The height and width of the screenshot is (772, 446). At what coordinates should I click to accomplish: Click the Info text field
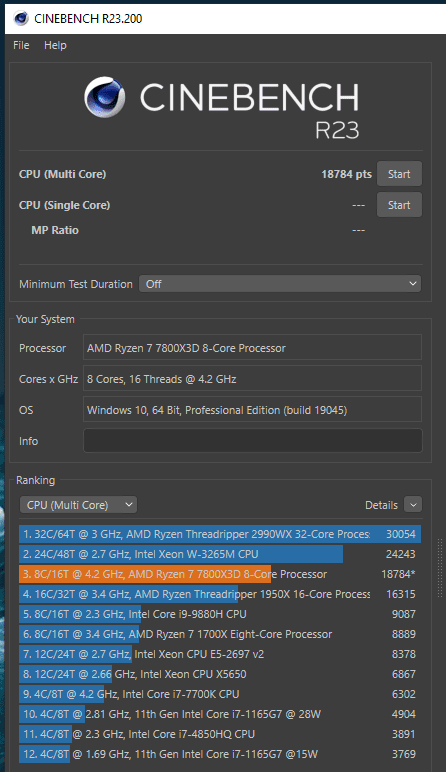click(253, 441)
